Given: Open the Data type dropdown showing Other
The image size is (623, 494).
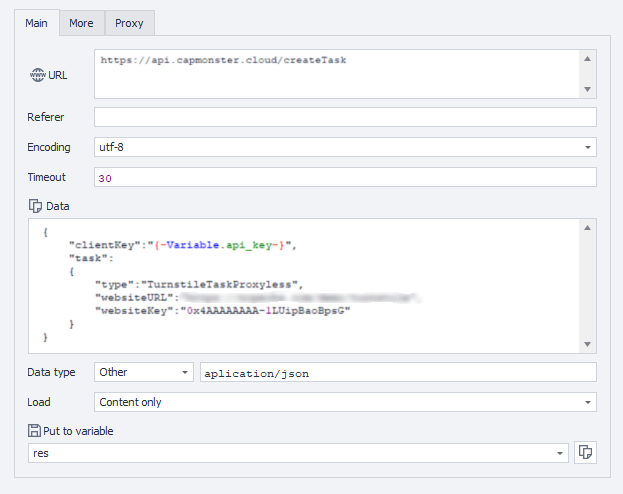Looking at the screenshot, I should [185, 372].
